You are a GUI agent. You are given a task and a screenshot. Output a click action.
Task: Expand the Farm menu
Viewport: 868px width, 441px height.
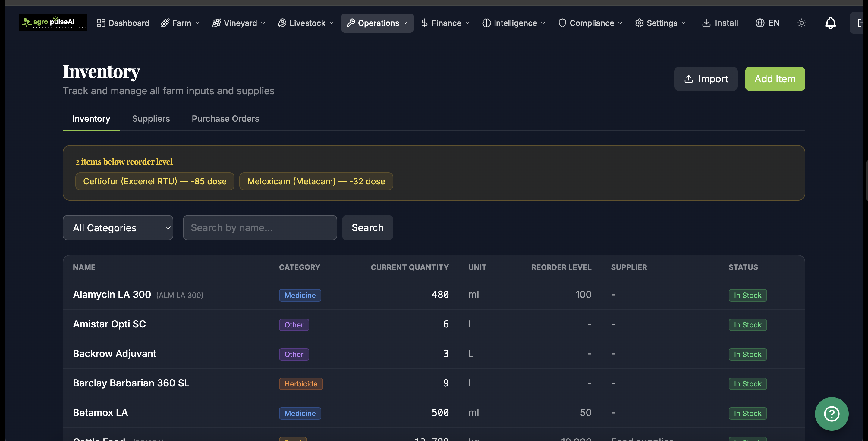(x=181, y=23)
